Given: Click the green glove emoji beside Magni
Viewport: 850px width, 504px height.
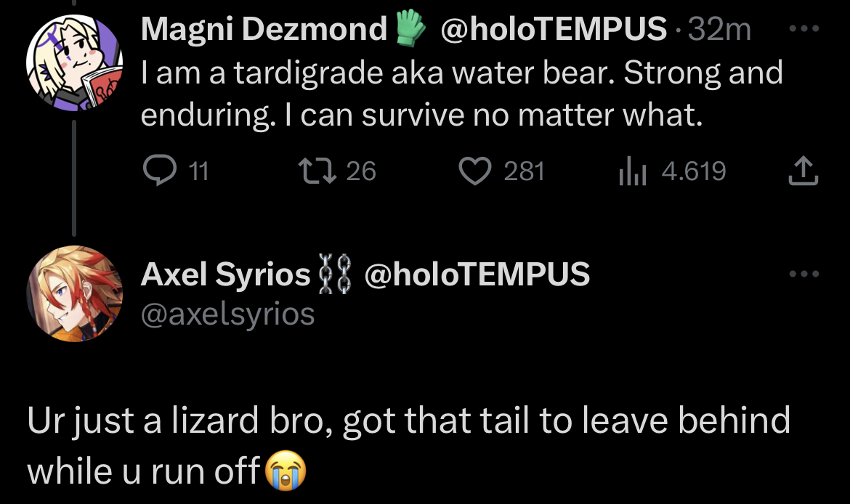Looking at the screenshot, I should pyautogui.click(x=410, y=30).
